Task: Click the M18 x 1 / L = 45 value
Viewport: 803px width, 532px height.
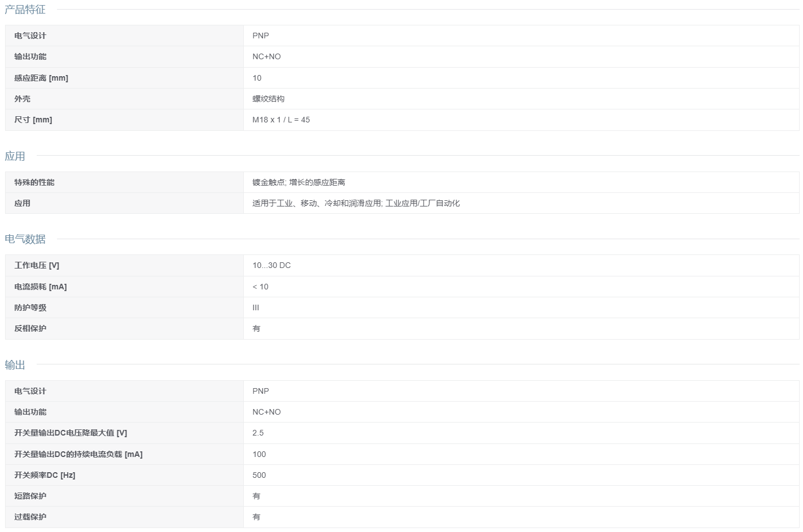Action: [x=281, y=120]
